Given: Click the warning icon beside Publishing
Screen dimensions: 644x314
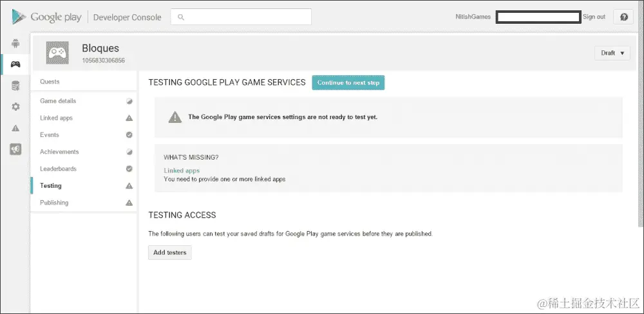Looking at the screenshot, I should coord(129,203).
